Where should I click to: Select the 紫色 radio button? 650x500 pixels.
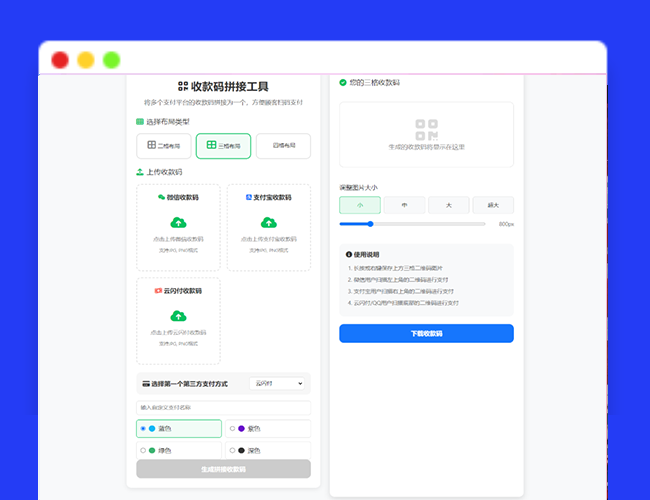coord(232,428)
